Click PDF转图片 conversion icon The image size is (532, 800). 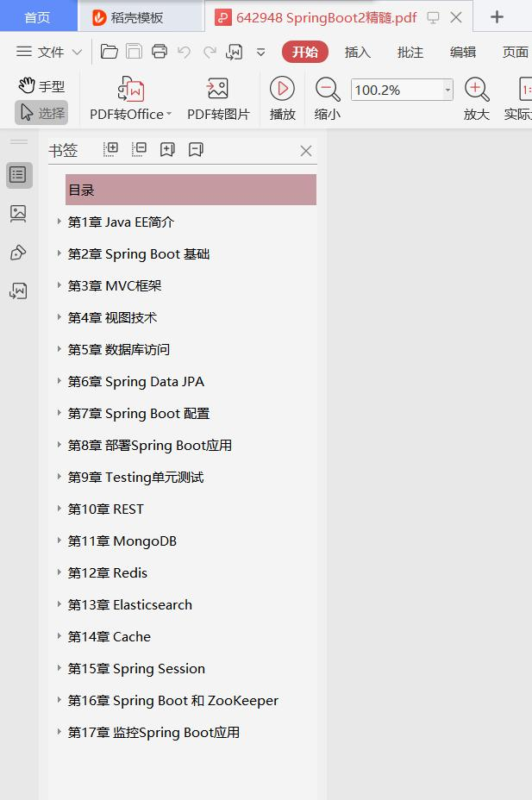pyautogui.click(x=217, y=89)
